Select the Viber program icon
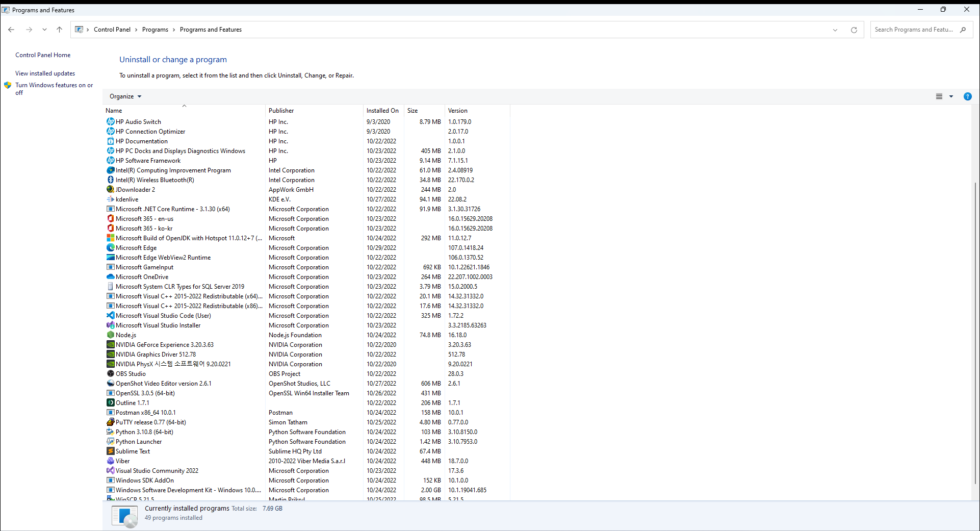This screenshot has width=980, height=531. (111, 461)
